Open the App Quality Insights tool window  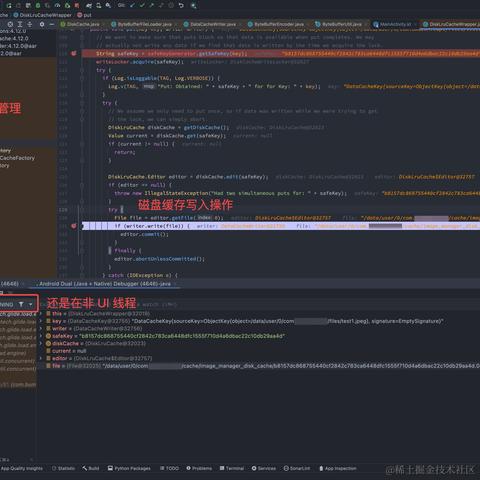(x=22, y=468)
